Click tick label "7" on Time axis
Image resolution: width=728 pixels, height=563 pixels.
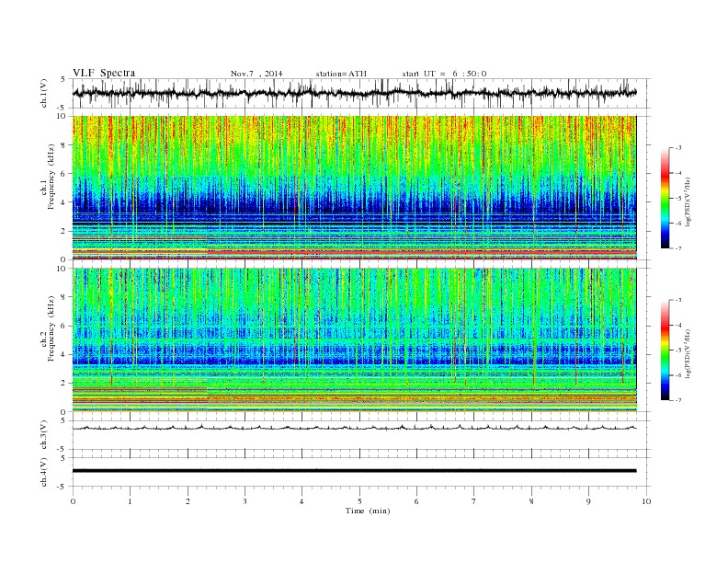click(473, 501)
